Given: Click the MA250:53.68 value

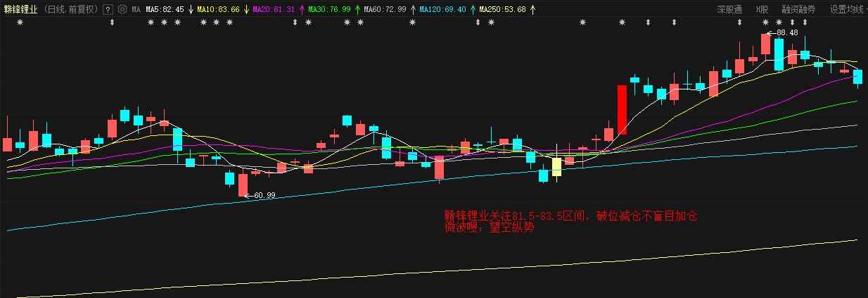Looking at the screenshot, I should (502, 10).
